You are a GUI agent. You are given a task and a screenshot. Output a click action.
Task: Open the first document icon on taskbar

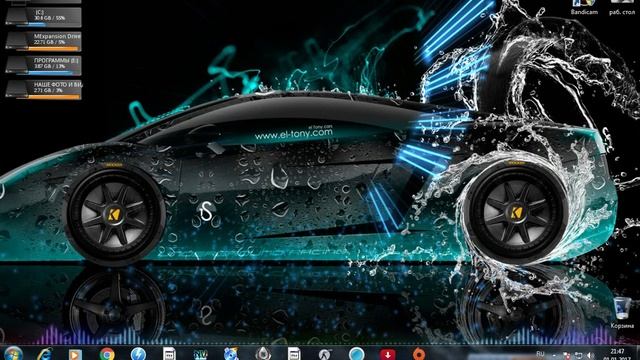tap(169, 354)
